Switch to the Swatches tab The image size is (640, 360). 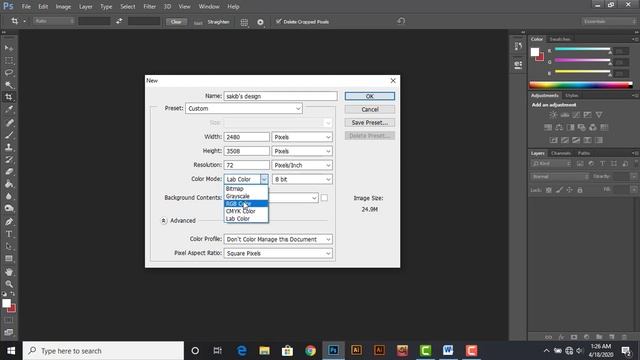click(x=560, y=39)
